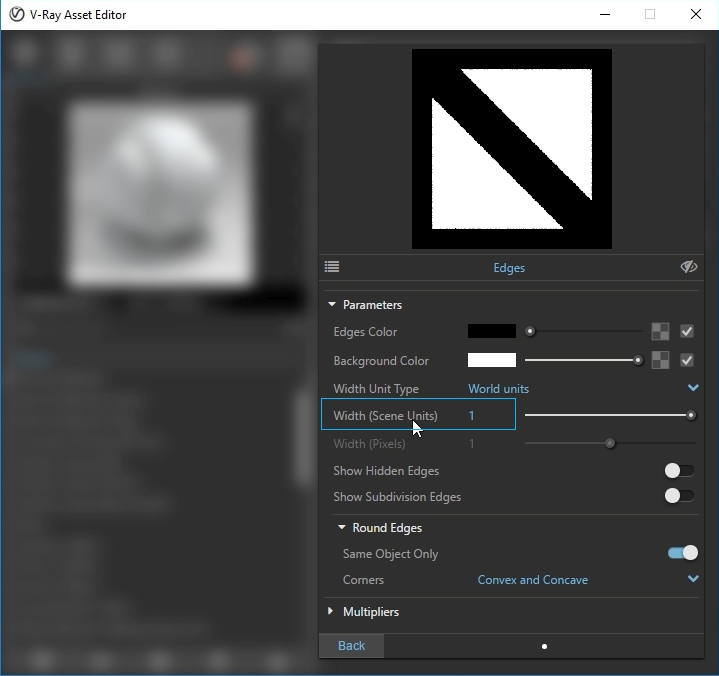Uncheck the Edges Color texture checkbox
Image resolution: width=719 pixels, height=676 pixels.
(687, 331)
